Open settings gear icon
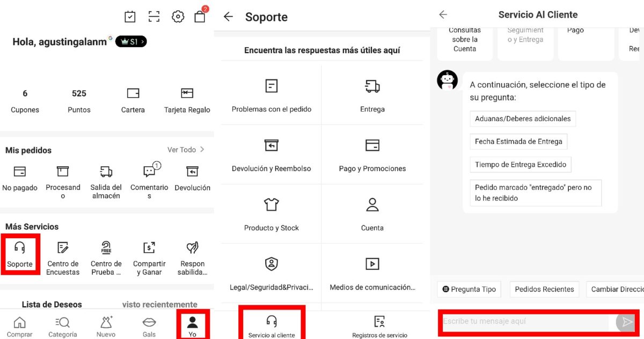644x339 pixels. point(178,17)
